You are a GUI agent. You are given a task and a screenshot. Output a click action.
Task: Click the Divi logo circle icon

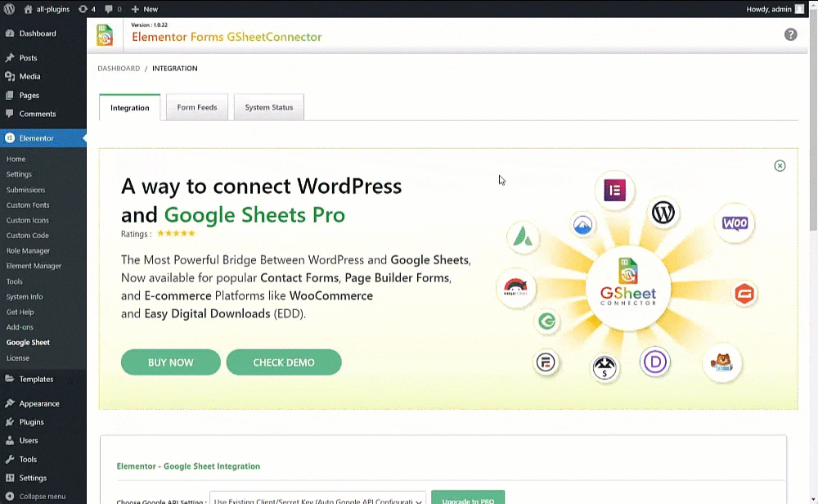point(655,362)
